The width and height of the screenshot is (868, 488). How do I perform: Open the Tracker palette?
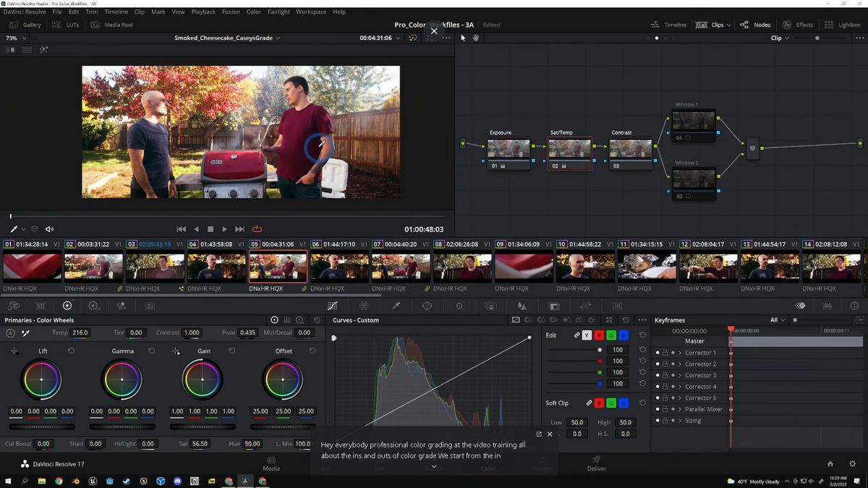[459, 306]
